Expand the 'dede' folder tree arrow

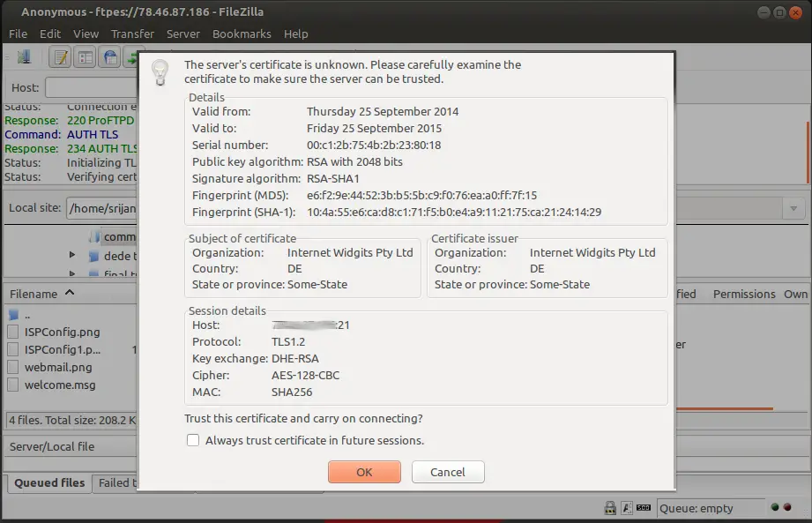72,255
